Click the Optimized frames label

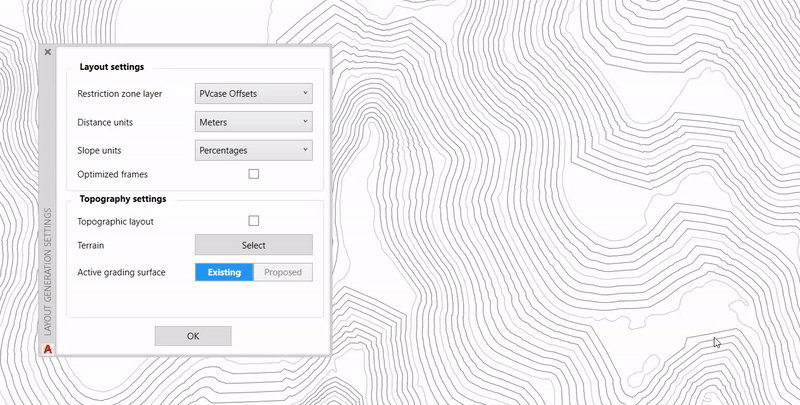click(113, 174)
